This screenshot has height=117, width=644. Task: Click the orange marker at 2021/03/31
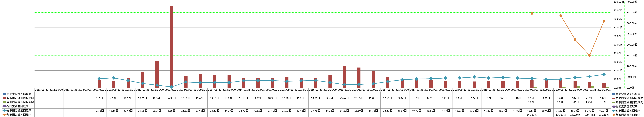[604, 21]
